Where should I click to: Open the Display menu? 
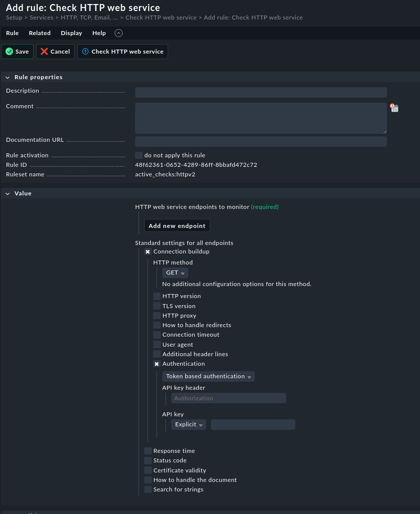click(71, 33)
